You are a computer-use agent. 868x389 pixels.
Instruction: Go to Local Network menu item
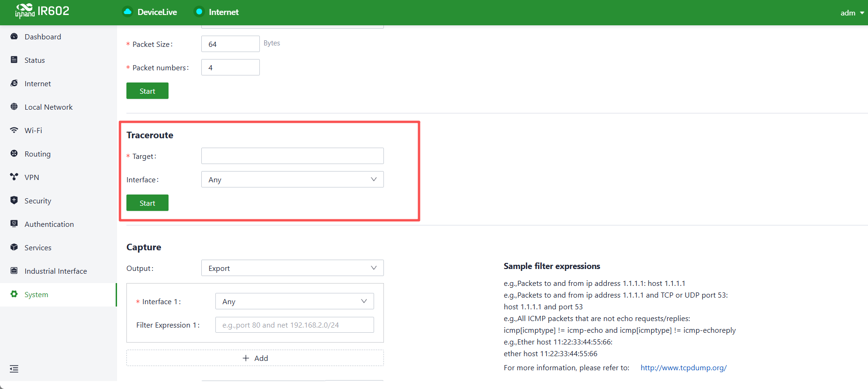(x=49, y=107)
